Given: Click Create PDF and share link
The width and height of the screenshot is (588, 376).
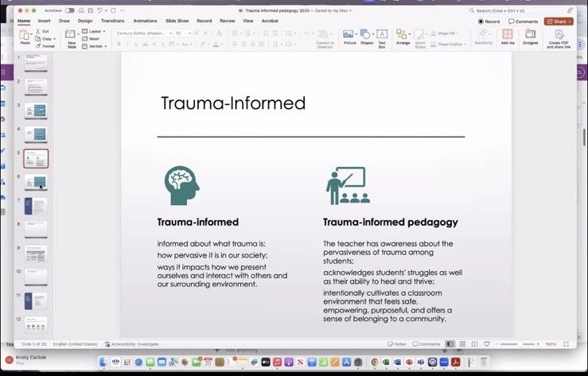Looking at the screenshot, I should click(559, 37).
